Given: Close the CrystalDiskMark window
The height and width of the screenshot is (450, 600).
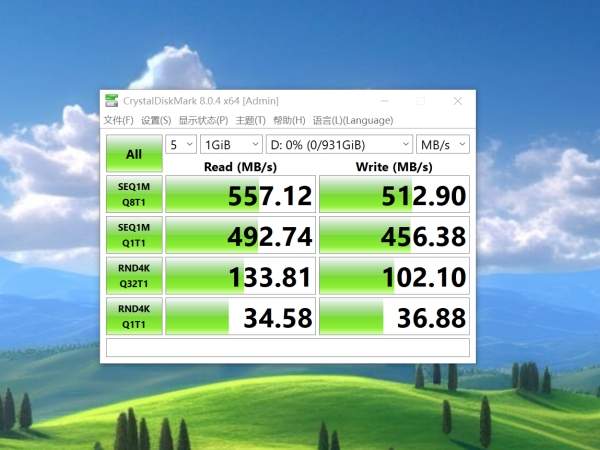Looking at the screenshot, I should coord(458,101).
